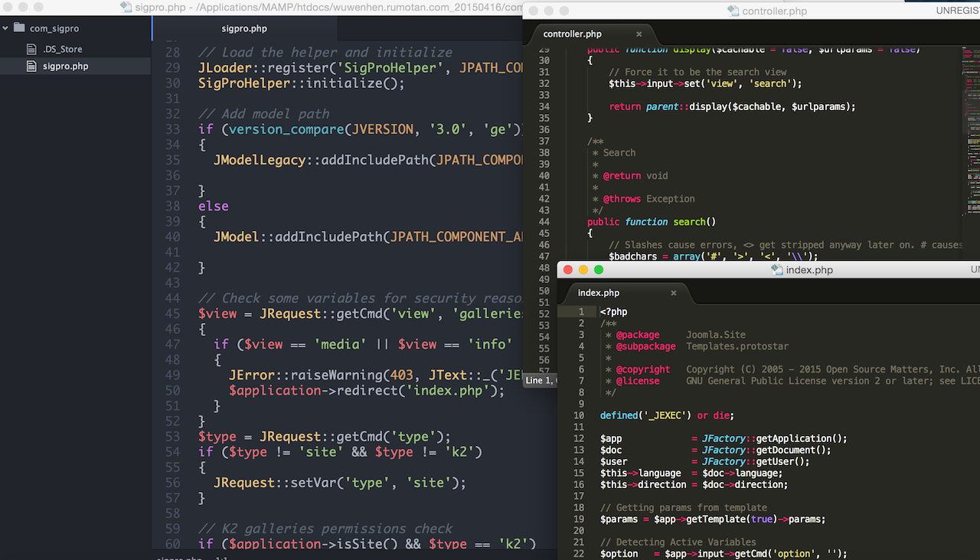980x560 pixels.
Task: Click '// Getting params from template' comment
Action: pos(684,507)
